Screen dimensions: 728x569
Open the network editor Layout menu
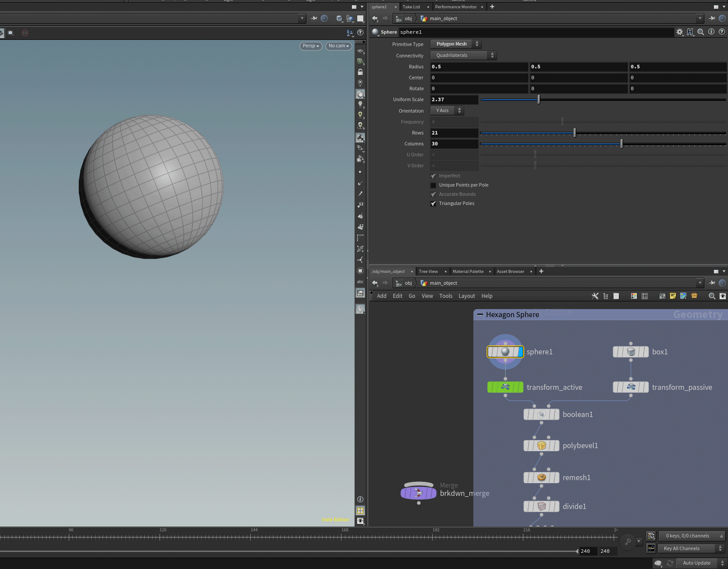pos(466,296)
